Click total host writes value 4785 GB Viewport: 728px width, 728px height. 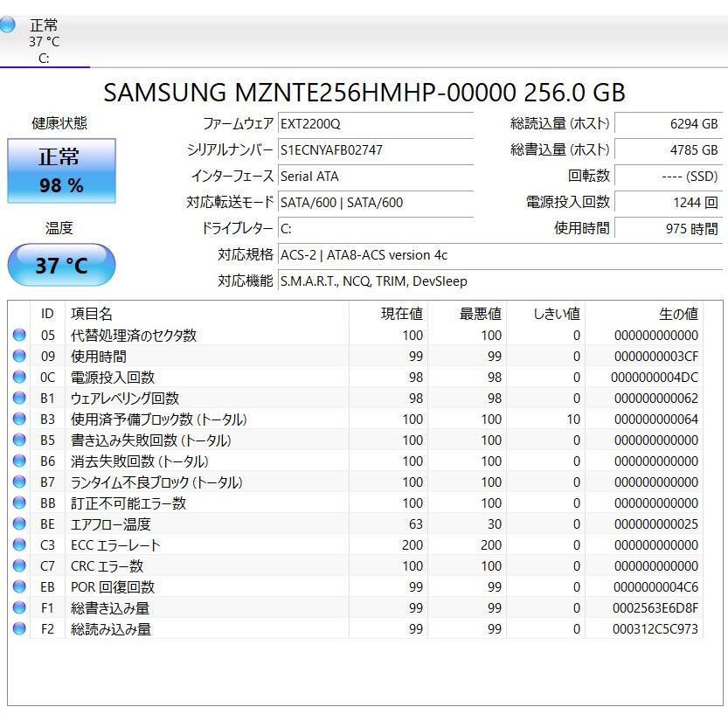pos(668,150)
